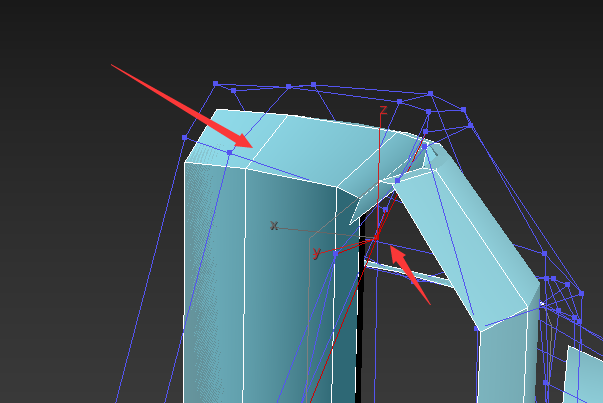Image resolution: width=603 pixels, height=403 pixels.
Task: Pick the lattice point on the gizmo's Y axis line
Action: (335, 254)
